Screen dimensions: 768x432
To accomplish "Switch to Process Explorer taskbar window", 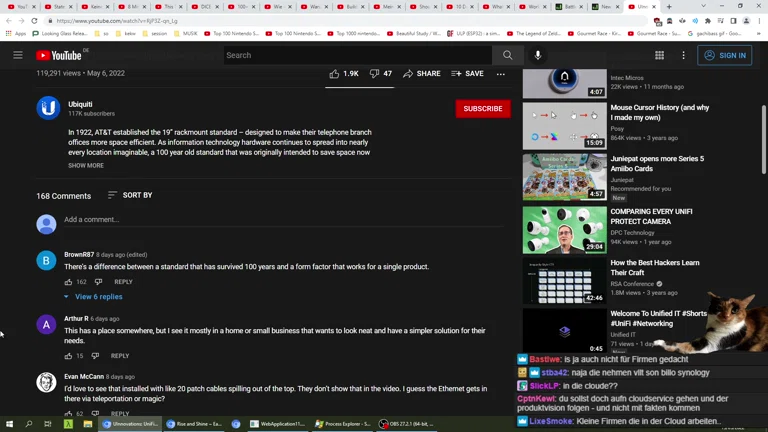I will click(x=343, y=424).
